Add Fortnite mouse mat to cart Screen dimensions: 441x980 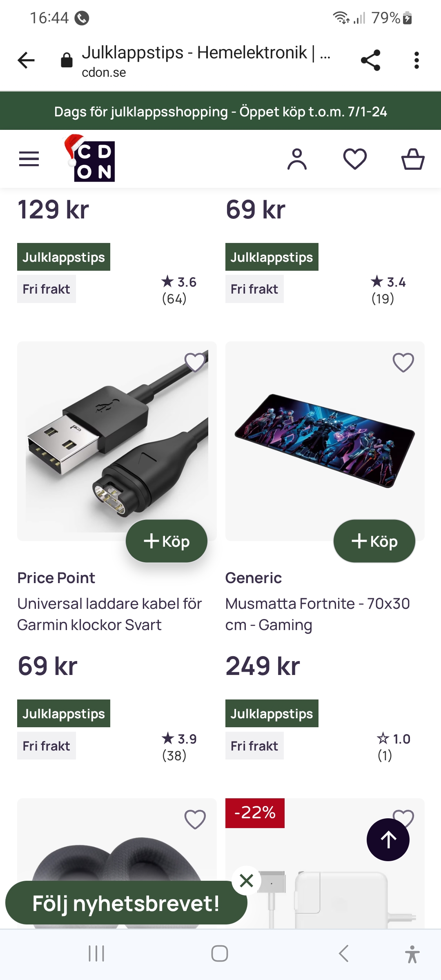pyautogui.click(x=374, y=541)
